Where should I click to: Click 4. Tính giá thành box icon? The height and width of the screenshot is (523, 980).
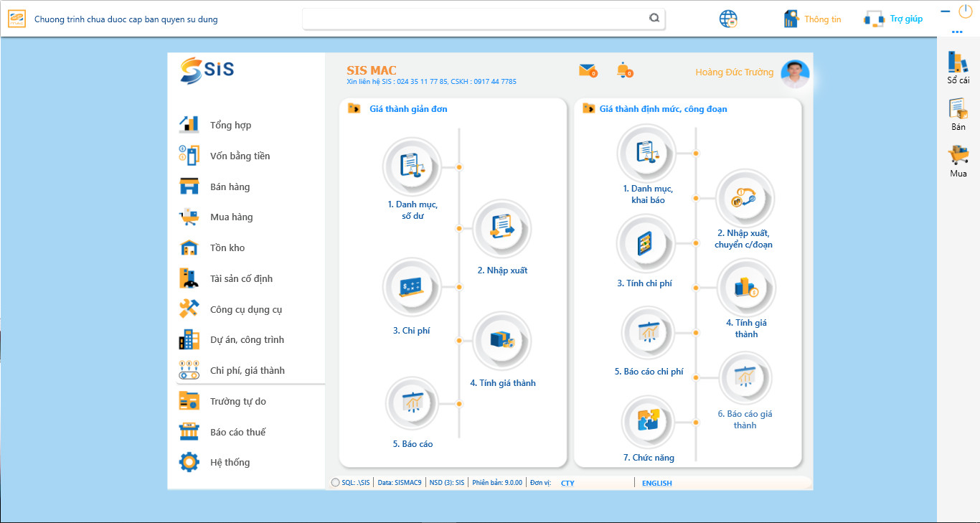(x=501, y=340)
